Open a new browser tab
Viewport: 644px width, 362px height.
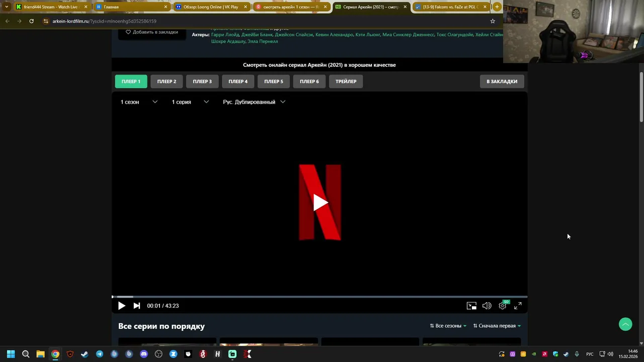click(x=497, y=7)
